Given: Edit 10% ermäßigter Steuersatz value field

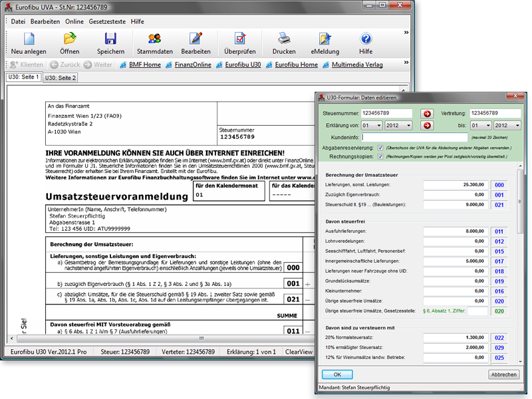Looking at the screenshot, I should tap(456, 347).
